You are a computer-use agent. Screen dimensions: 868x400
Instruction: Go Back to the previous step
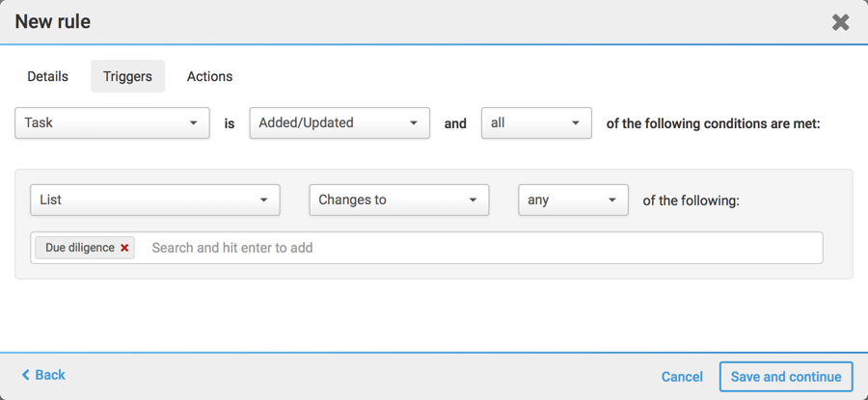click(x=43, y=375)
